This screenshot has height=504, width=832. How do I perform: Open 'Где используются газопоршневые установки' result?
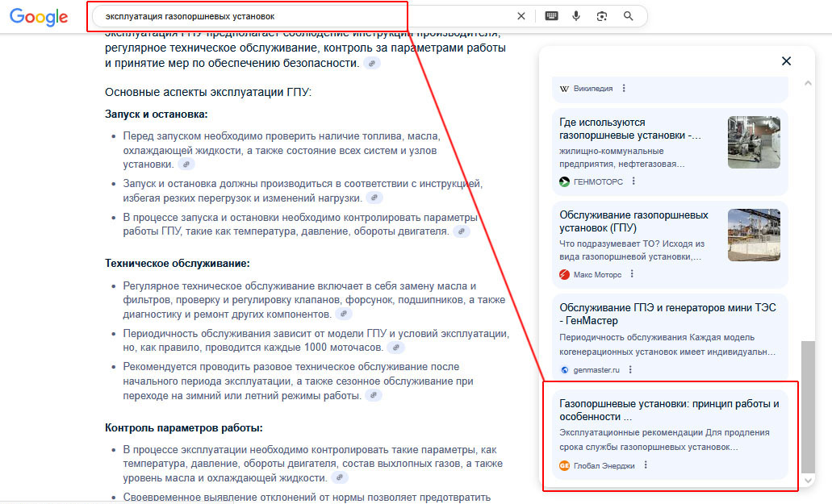click(x=629, y=129)
